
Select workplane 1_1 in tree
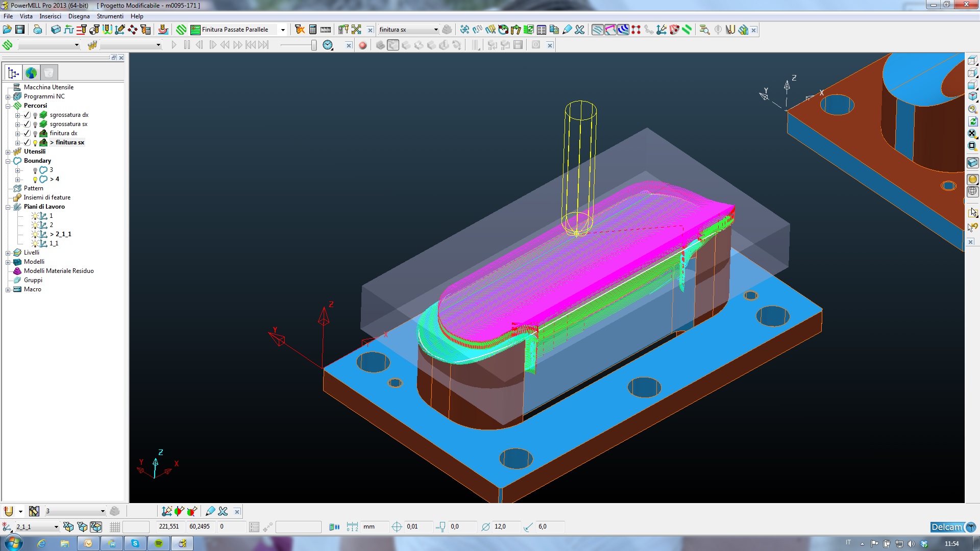click(x=54, y=243)
